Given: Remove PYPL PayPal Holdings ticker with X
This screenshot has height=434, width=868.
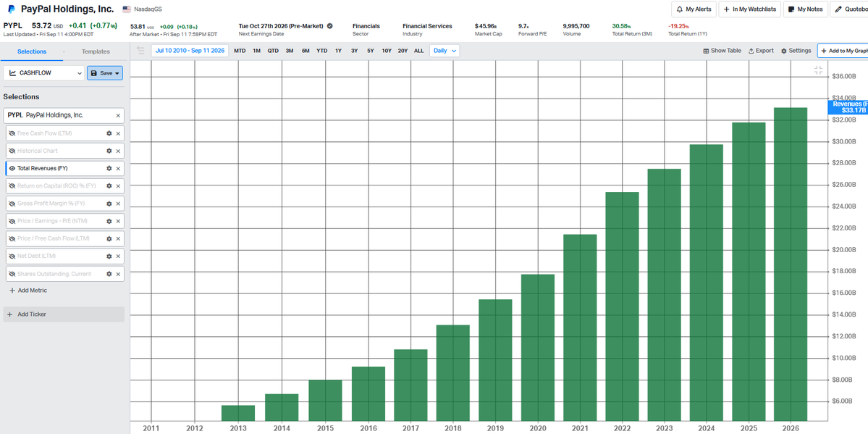Looking at the screenshot, I should pyautogui.click(x=118, y=115).
